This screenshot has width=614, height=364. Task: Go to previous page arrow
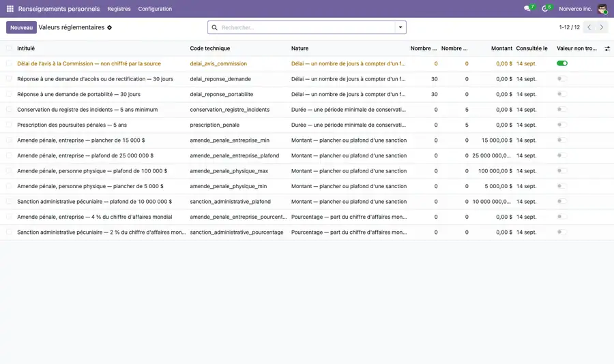[x=589, y=27]
